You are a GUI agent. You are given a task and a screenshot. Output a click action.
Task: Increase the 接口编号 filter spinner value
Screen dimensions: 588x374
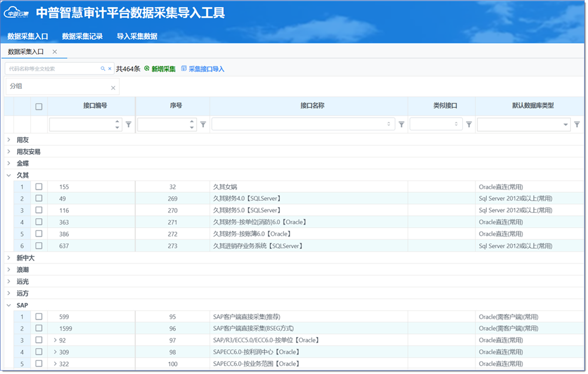pos(118,122)
